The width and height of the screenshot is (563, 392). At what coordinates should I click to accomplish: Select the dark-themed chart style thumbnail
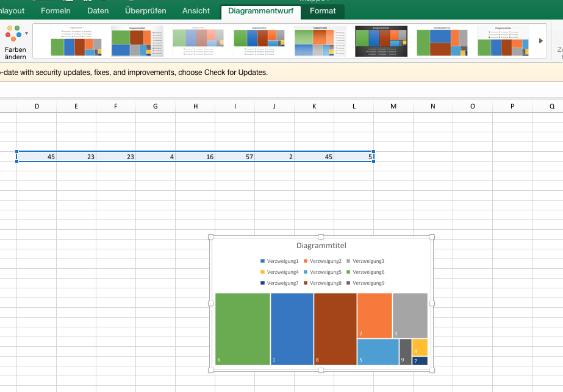coord(381,41)
